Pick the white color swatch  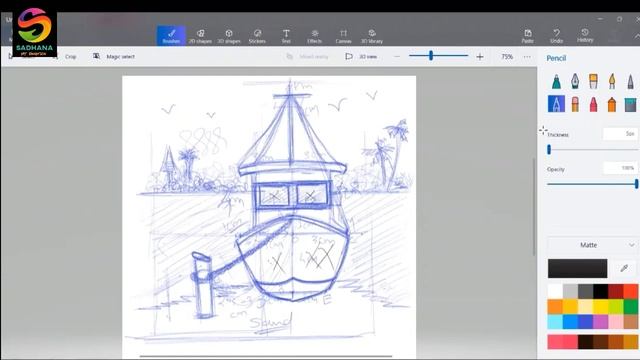[x=555, y=291]
